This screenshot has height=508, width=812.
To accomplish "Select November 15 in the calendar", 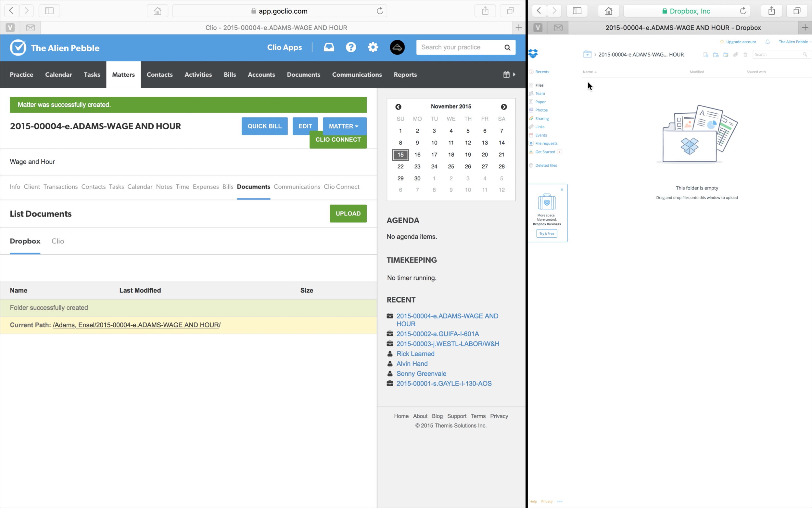I will coord(400,155).
